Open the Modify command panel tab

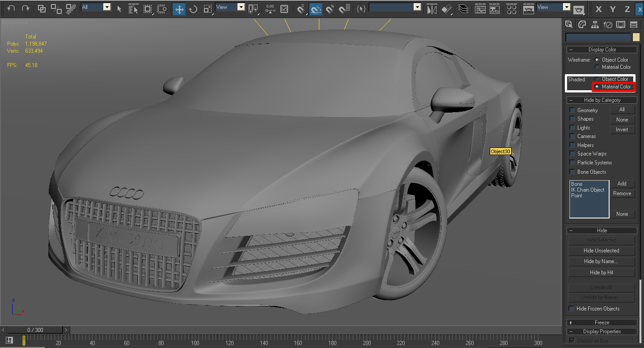click(x=582, y=25)
